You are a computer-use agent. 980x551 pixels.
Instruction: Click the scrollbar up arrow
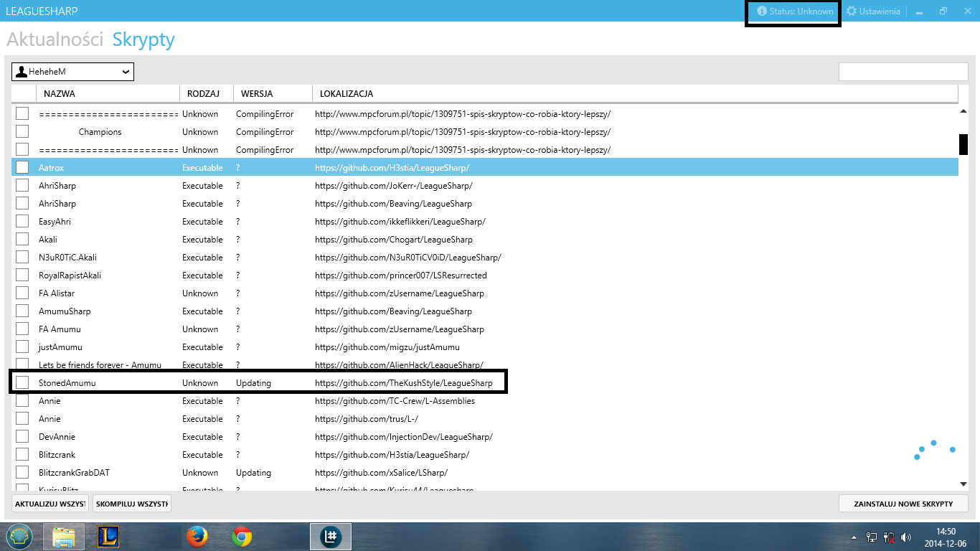coord(963,110)
